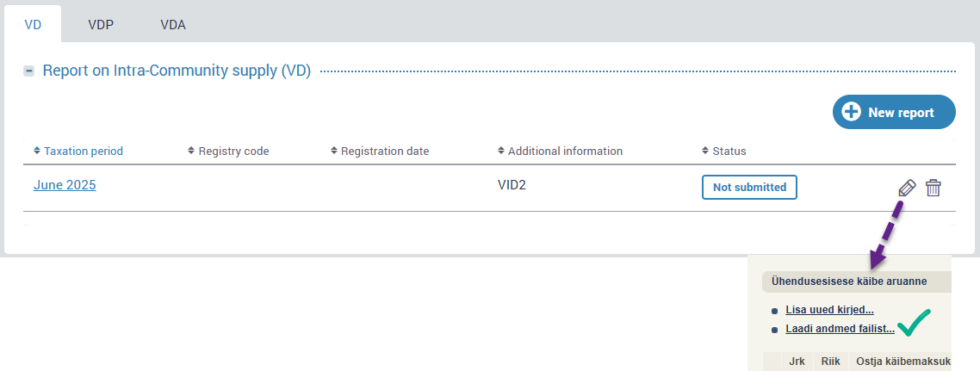Sort by Taxation period column
This screenshot has width=980, height=371.
(x=78, y=151)
